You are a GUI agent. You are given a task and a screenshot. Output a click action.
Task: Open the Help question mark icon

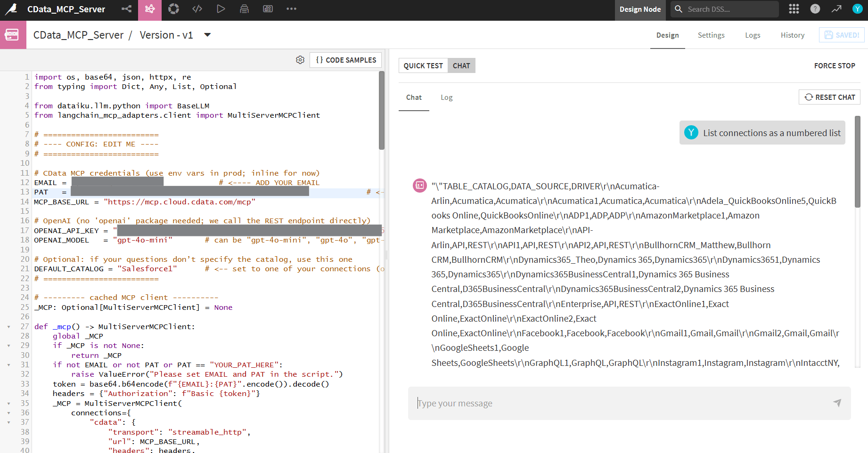[x=815, y=9]
